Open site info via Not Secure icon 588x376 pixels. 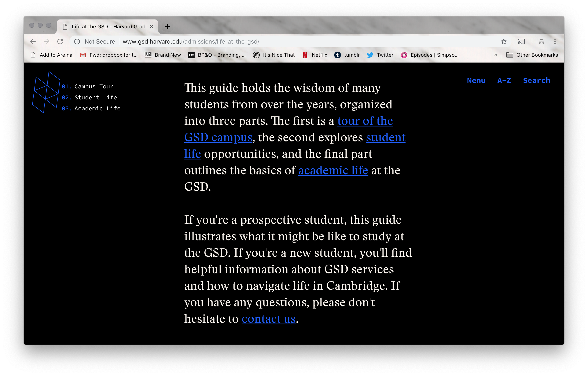(x=77, y=41)
